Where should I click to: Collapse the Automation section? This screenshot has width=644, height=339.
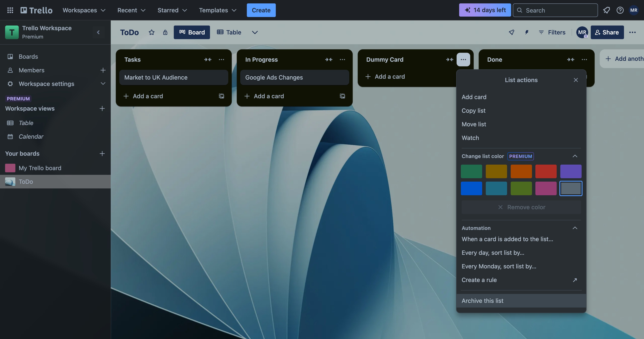point(575,228)
